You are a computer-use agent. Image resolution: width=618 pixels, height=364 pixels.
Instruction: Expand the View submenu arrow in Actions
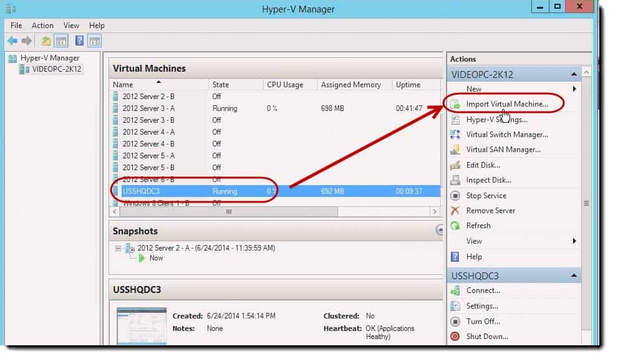(x=574, y=241)
